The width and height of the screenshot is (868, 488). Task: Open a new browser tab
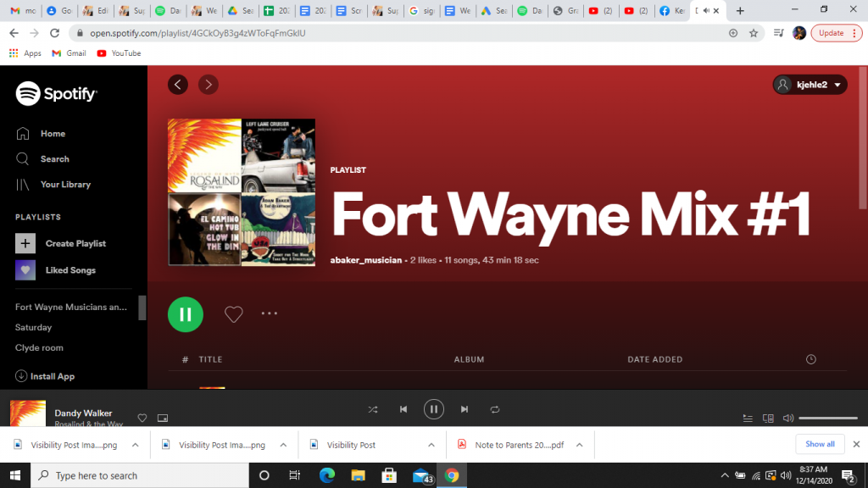point(740,10)
